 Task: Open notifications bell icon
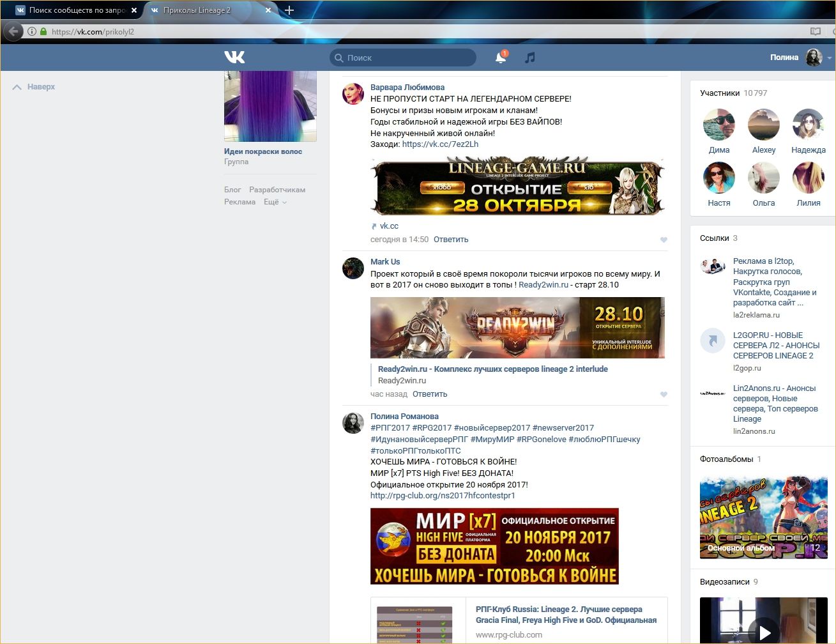pos(501,57)
